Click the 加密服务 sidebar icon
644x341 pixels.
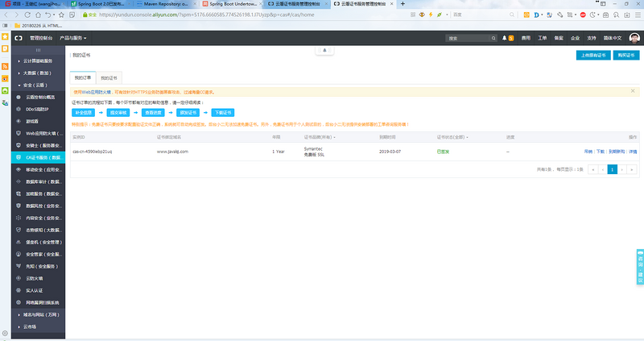coord(19,193)
